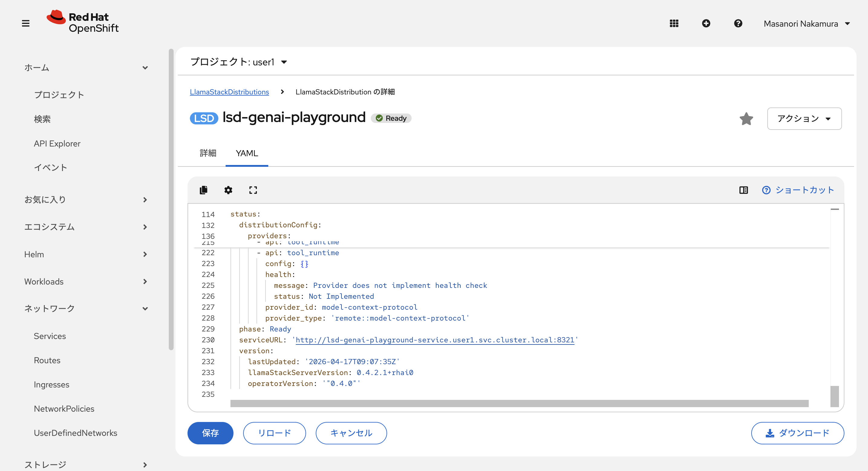Screen dimensions: 868x471
Task: Click the hamburger navigation menu icon
Action: [26, 24]
